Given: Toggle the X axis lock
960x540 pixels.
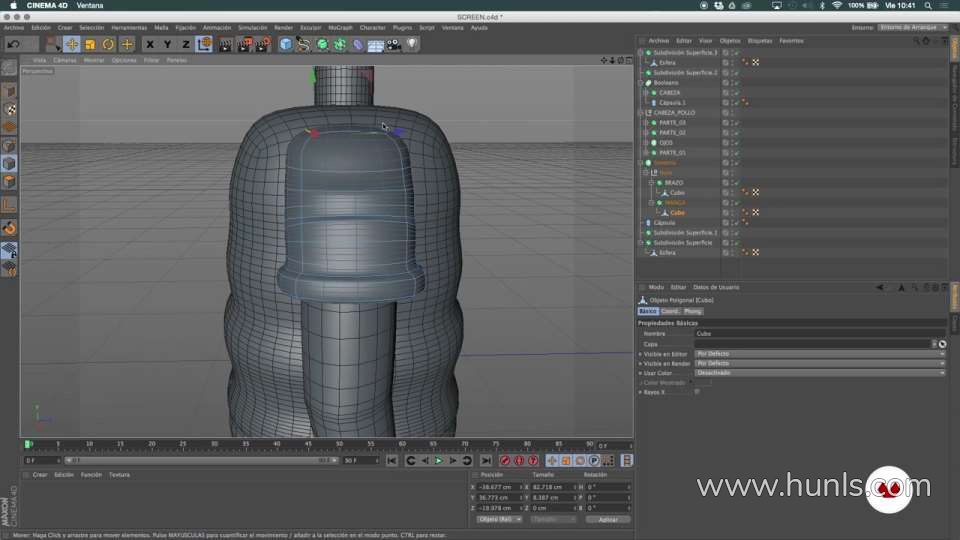Looking at the screenshot, I should pos(150,44).
